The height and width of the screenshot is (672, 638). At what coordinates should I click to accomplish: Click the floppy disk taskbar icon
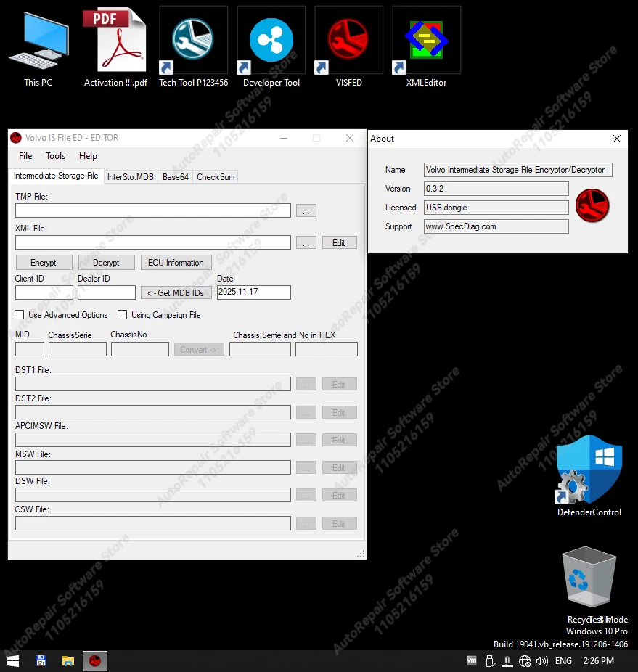(x=41, y=661)
